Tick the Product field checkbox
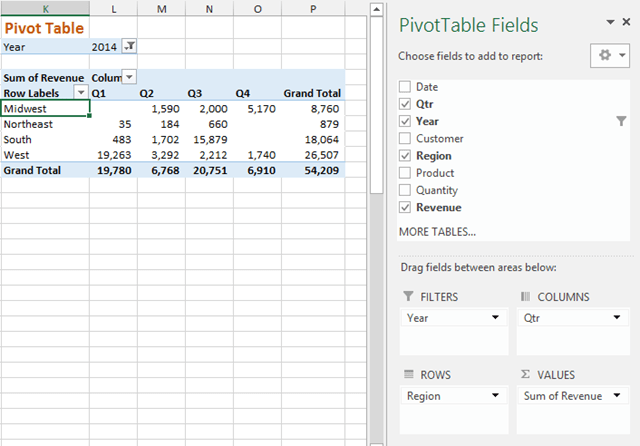The width and height of the screenshot is (640, 446). point(404,173)
